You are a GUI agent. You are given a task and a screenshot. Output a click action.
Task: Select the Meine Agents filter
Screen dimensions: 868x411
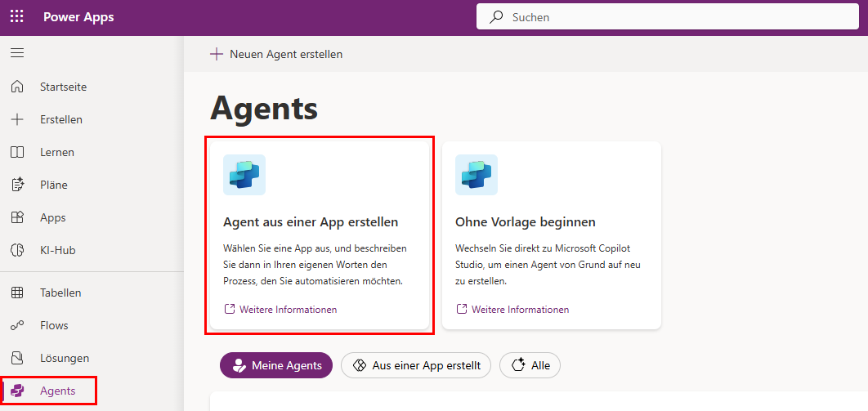tap(276, 365)
